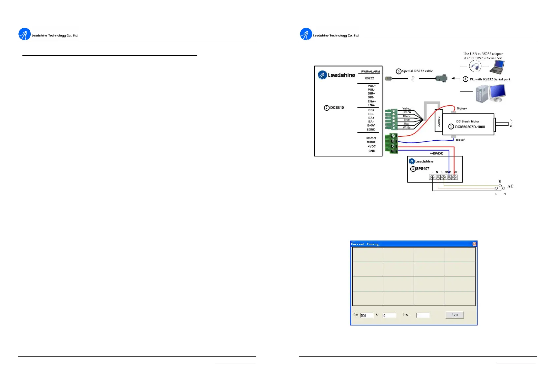Viewport: 555px width, 392px height.
Task: Click the DB9 serial connector on RS232 cable
Action: click(441, 79)
